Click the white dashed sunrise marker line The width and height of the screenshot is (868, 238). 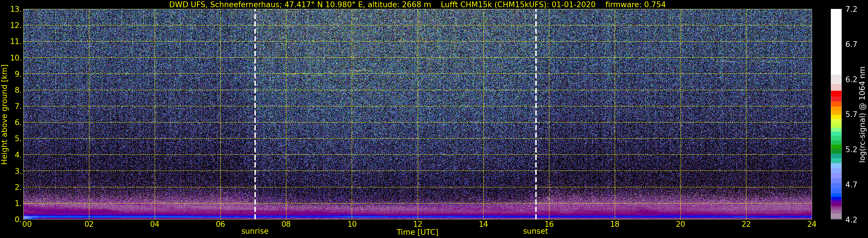click(255, 114)
